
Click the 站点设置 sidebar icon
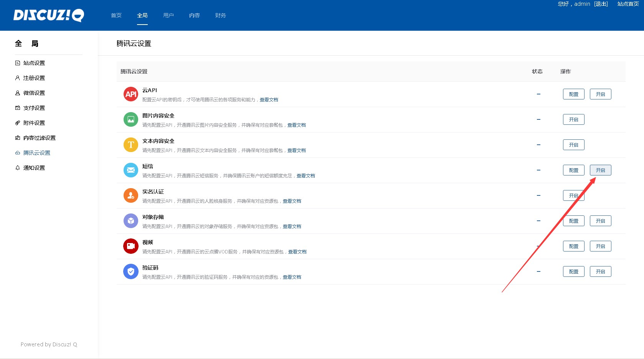[x=18, y=63]
